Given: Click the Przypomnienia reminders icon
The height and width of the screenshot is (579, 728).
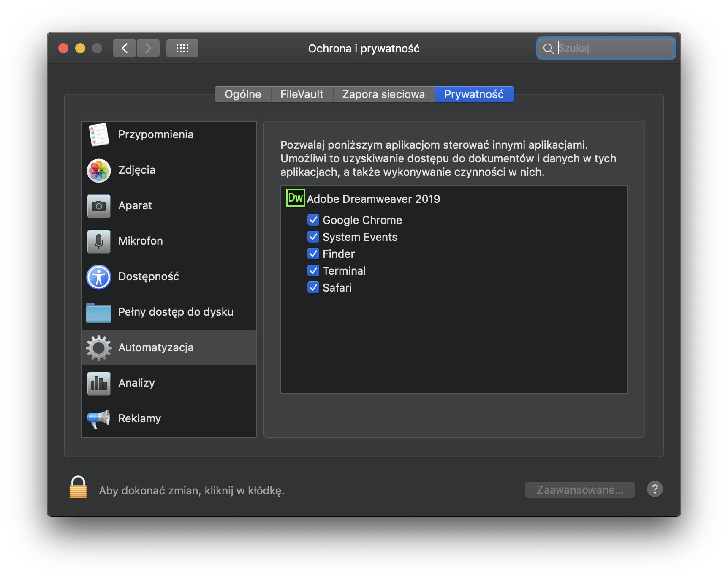Looking at the screenshot, I should pos(99,135).
